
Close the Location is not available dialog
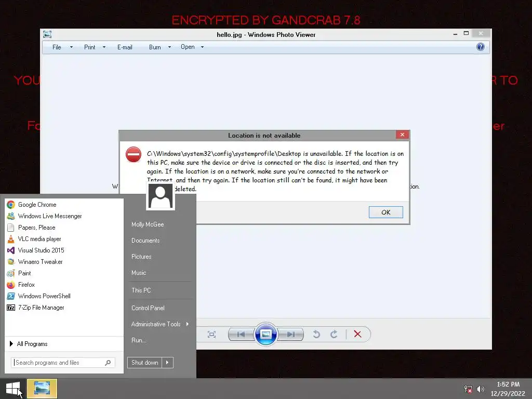pos(403,135)
